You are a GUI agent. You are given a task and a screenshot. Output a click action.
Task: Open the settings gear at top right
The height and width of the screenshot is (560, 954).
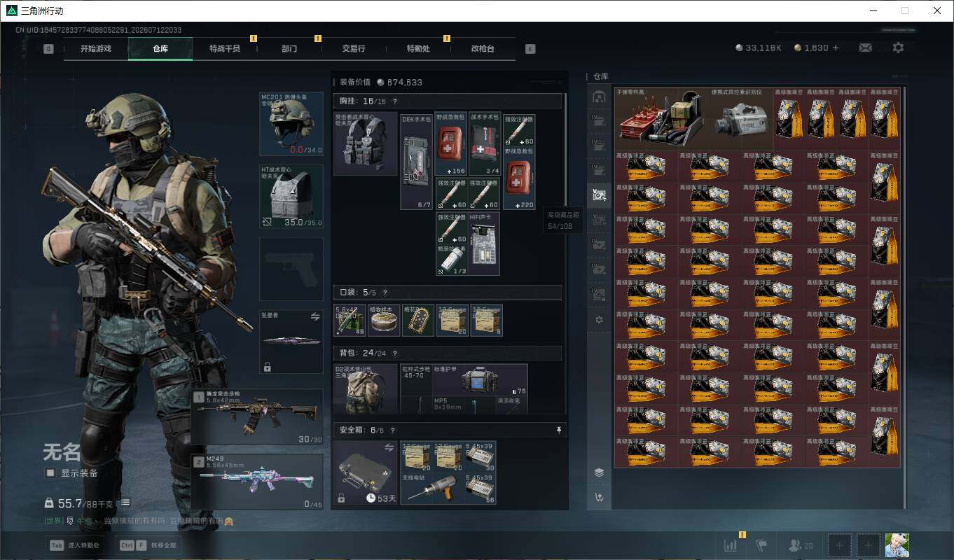[x=898, y=48]
